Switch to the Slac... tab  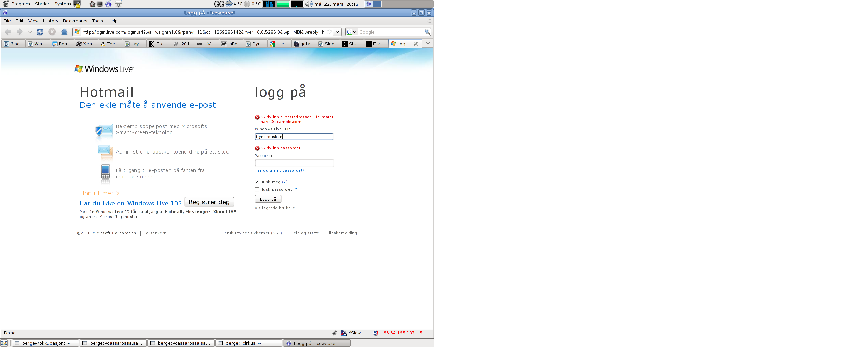[x=328, y=44]
